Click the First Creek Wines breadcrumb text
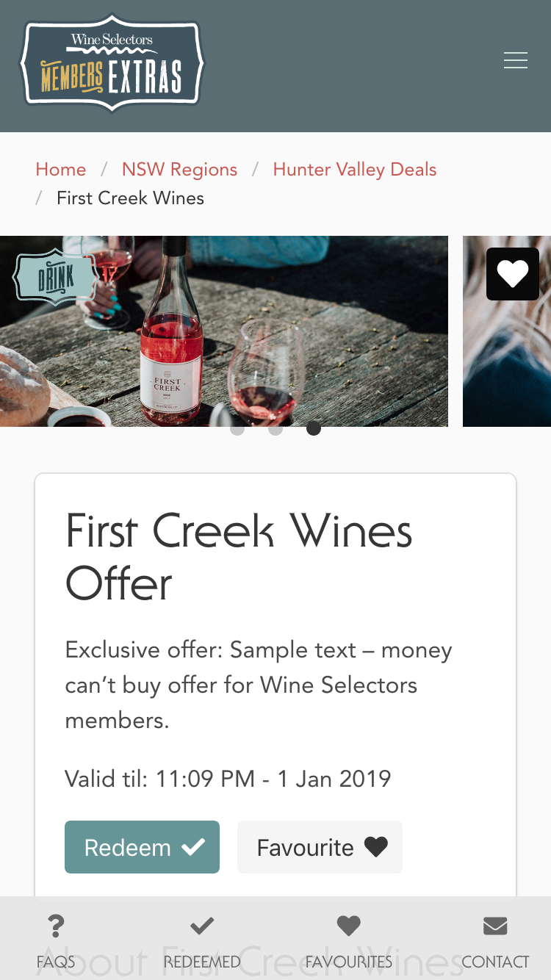The image size is (551, 980). point(130,198)
